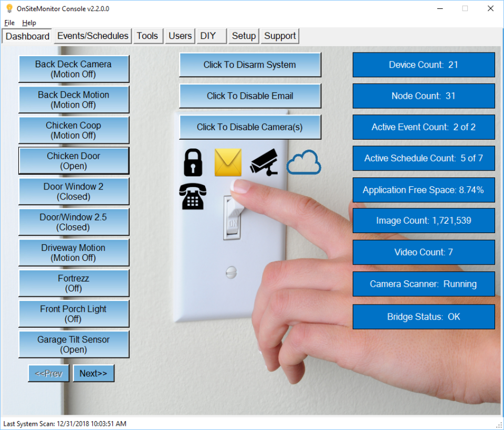This screenshot has width=504, height=430.
Task: Select the security camera icon
Action: pos(264,162)
